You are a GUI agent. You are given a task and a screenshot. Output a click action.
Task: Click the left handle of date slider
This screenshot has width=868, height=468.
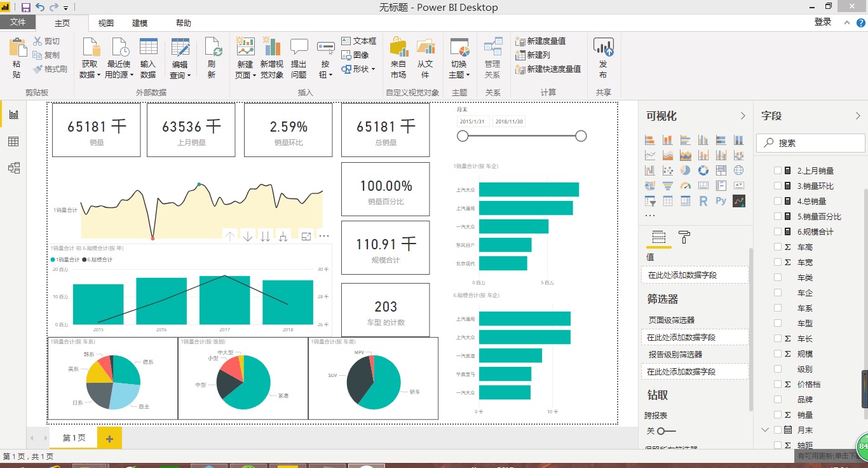click(x=463, y=136)
